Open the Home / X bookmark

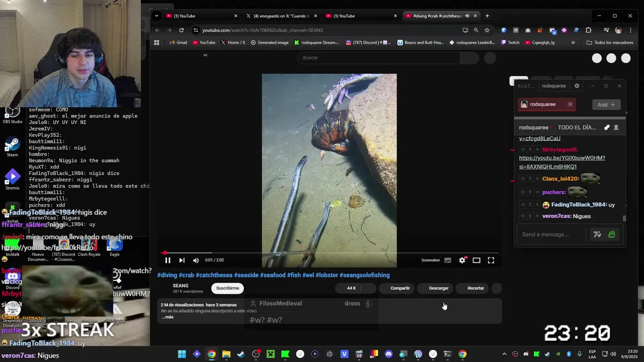click(233, 43)
